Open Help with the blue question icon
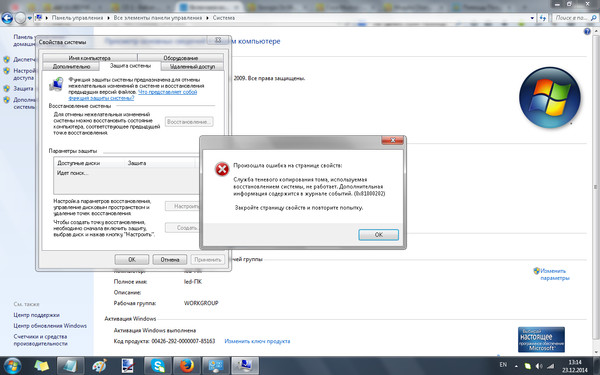The width and height of the screenshot is (600, 375). pyautogui.click(x=587, y=32)
